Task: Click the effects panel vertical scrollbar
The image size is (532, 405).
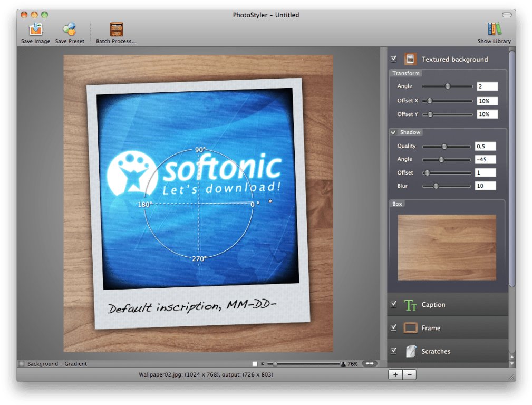Action: 512,168
